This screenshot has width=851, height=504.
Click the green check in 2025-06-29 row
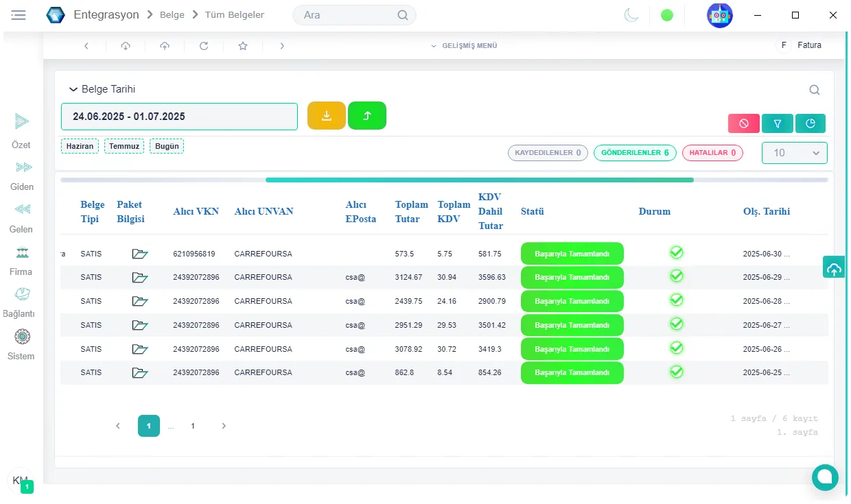point(676,276)
